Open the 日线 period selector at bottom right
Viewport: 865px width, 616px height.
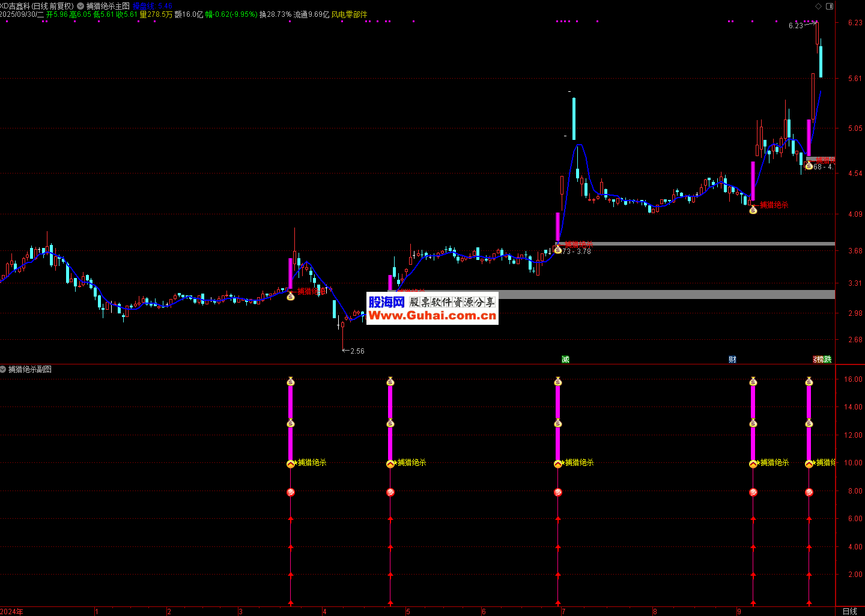849,611
